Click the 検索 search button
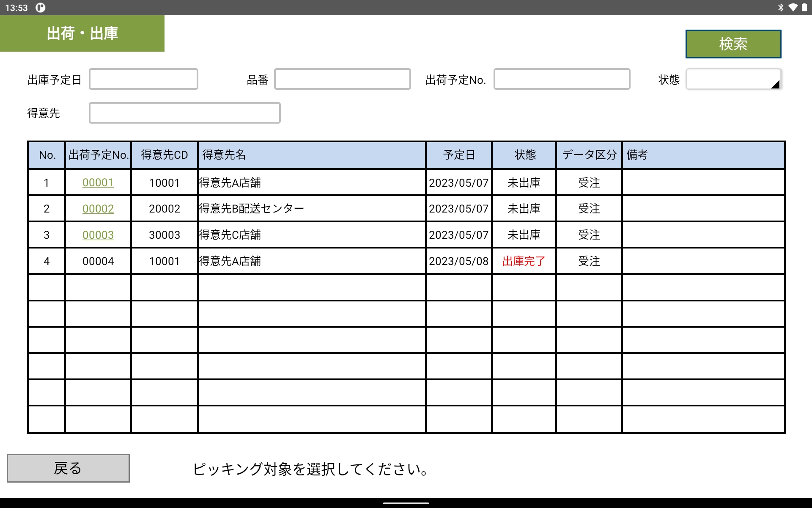Image resolution: width=812 pixels, height=508 pixels. tap(733, 44)
